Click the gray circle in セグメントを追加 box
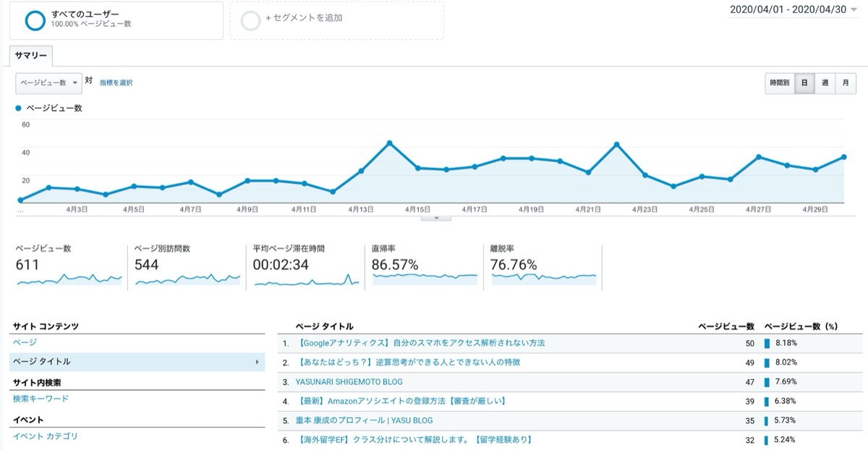The width and height of the screenshot is (868, 450). click(x=250, y=20)
